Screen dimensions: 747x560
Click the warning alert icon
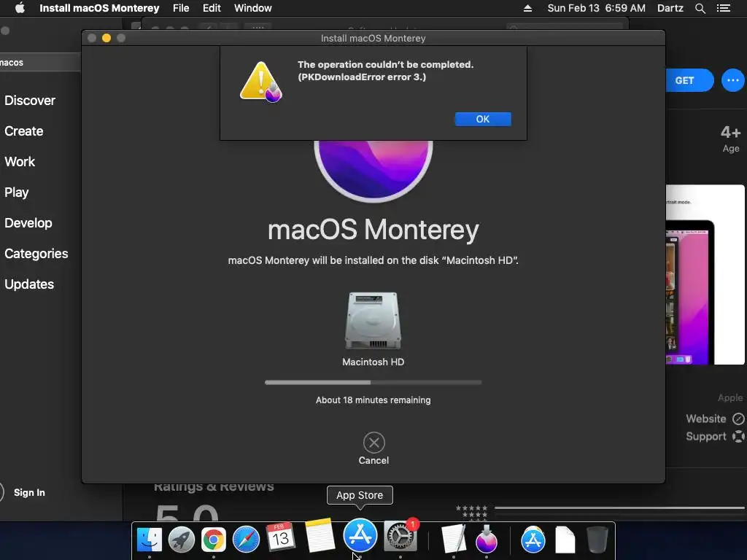[260, 82]
